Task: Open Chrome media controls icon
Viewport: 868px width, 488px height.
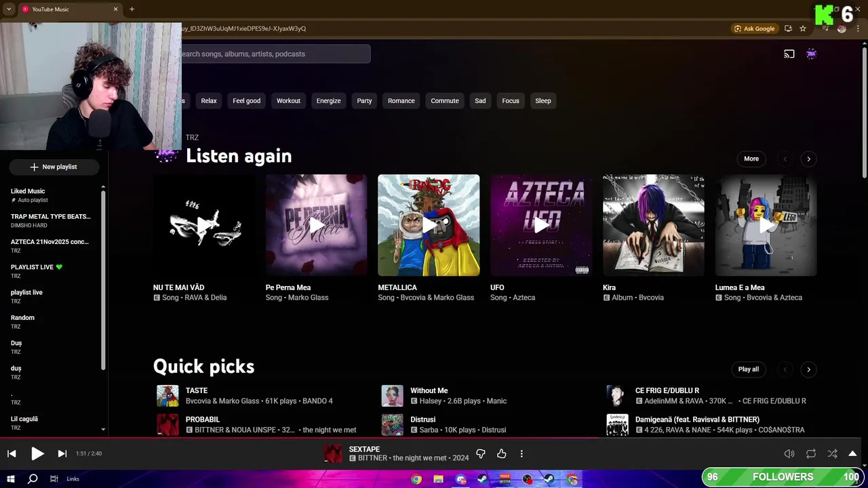Action: pyautogui.click(x=825, y=28)
